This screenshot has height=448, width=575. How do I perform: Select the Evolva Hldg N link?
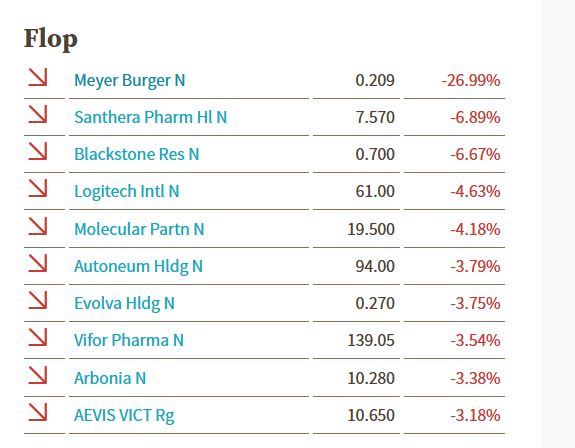pos(124,304)
